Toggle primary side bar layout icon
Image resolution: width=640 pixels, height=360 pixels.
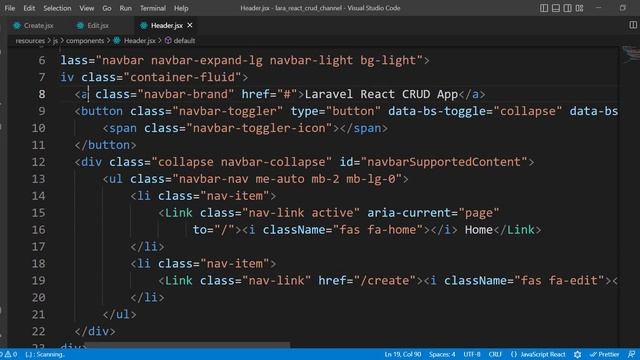point(544,8)
